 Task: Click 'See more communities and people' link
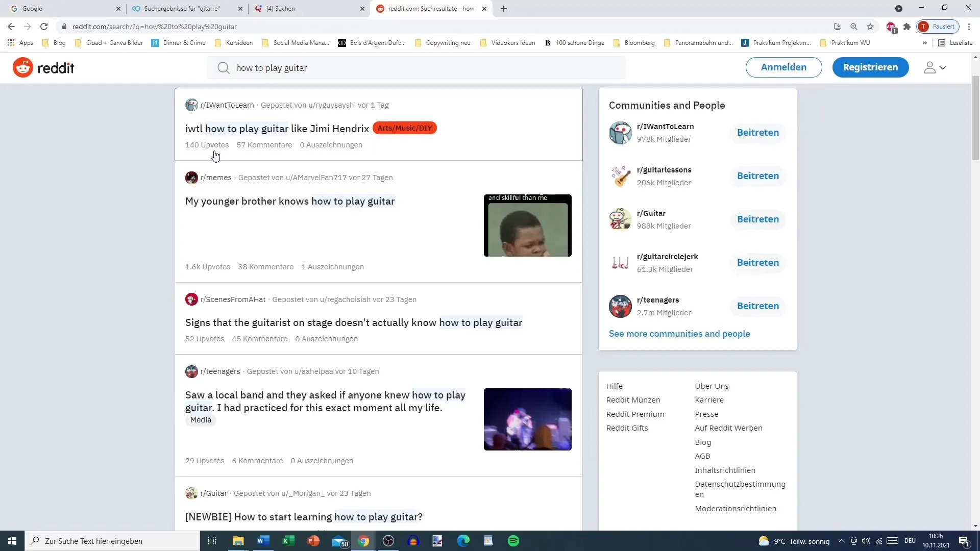coord(679,334)
